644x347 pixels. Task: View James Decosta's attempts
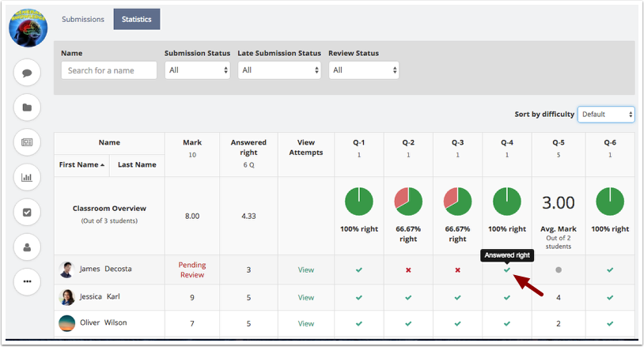[306, 270]
